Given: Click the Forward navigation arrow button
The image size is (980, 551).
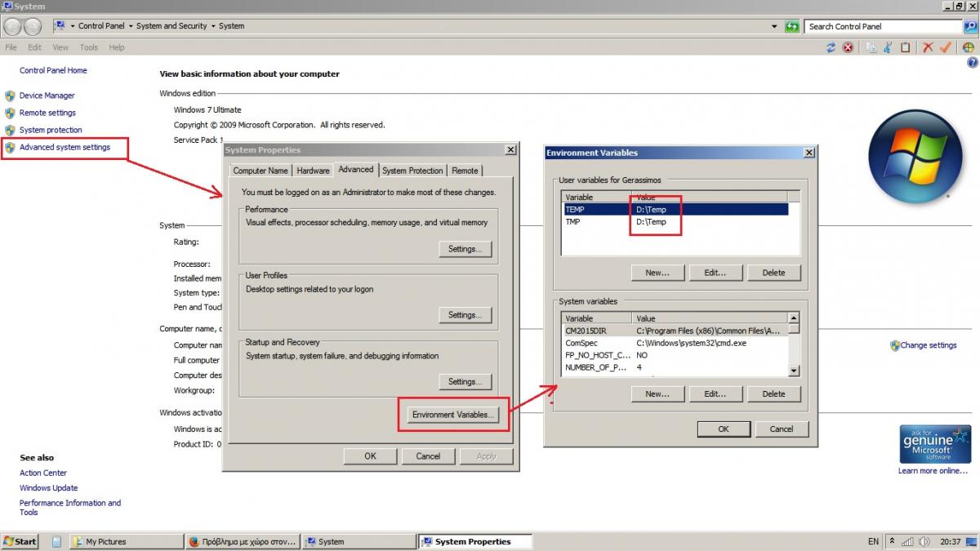Looking at the screenshot, I should [32, 26].
